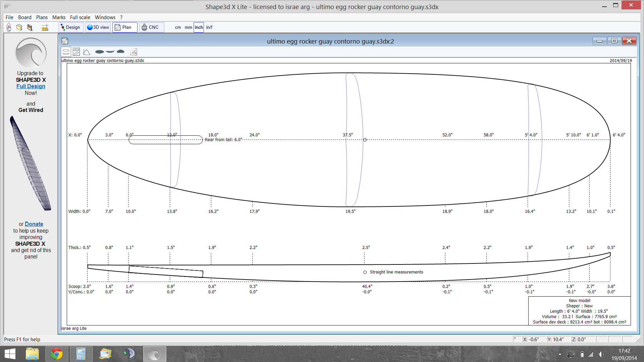644x362 pixels.
Task: Click the new board icon
Action: coord(9,27)
